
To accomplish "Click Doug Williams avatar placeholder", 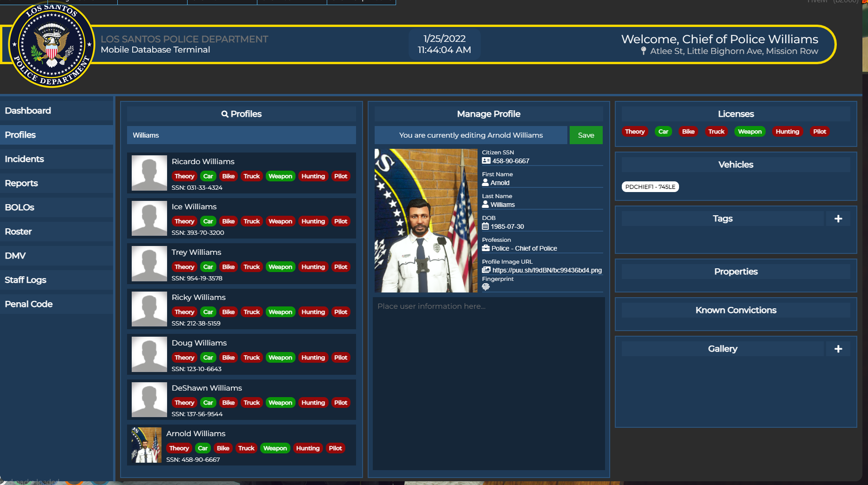I will pos(149,354).
